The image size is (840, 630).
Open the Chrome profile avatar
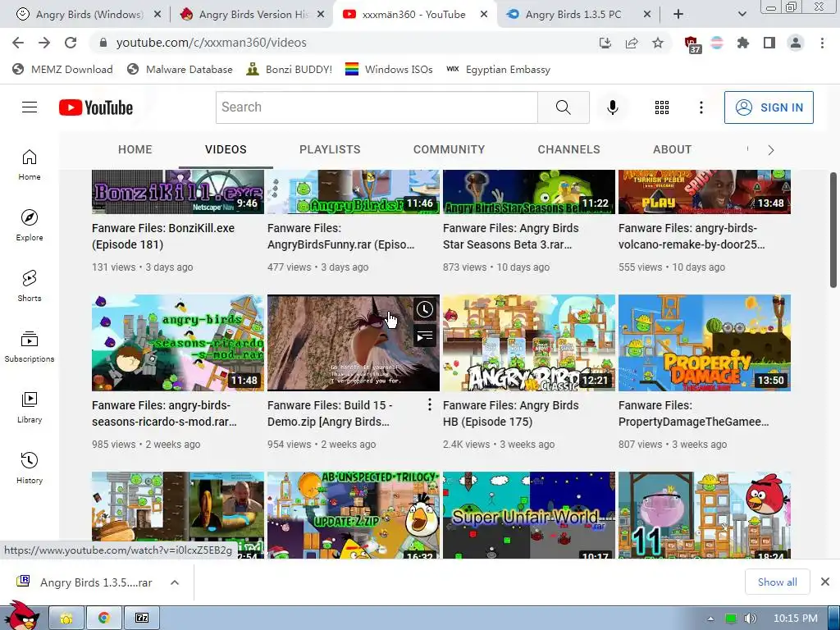796,43
